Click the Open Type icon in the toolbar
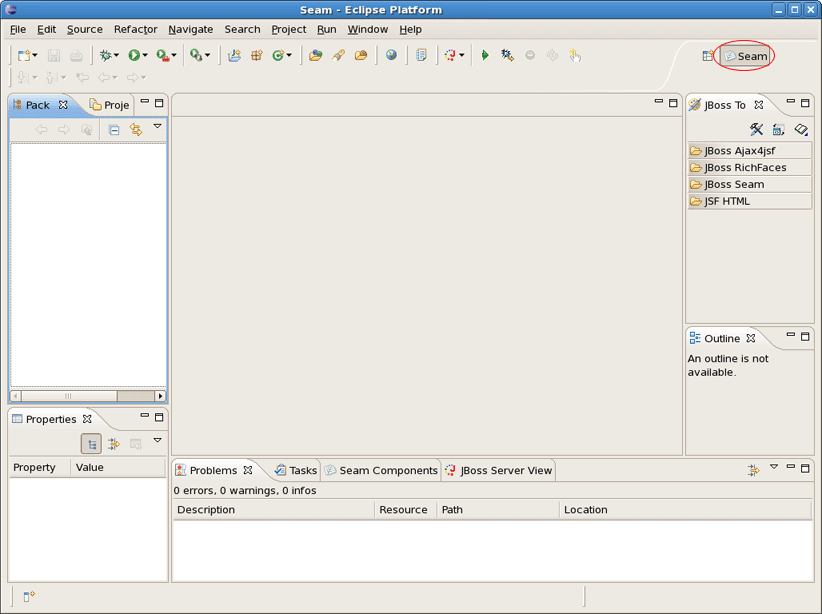This screenshot has height=614, width=822. pos(315,56)
